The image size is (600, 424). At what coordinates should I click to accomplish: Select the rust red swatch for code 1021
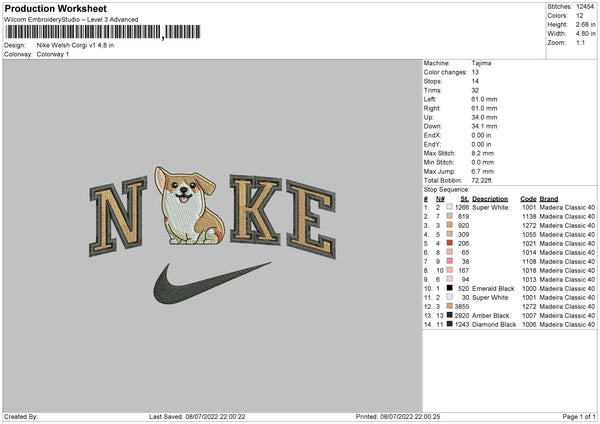450,243
